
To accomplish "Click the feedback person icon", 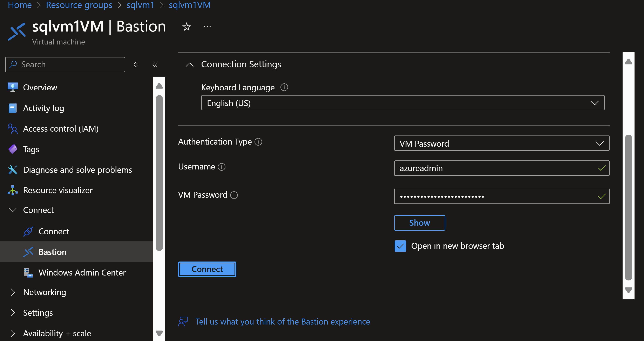I will (x=183, y=321).
